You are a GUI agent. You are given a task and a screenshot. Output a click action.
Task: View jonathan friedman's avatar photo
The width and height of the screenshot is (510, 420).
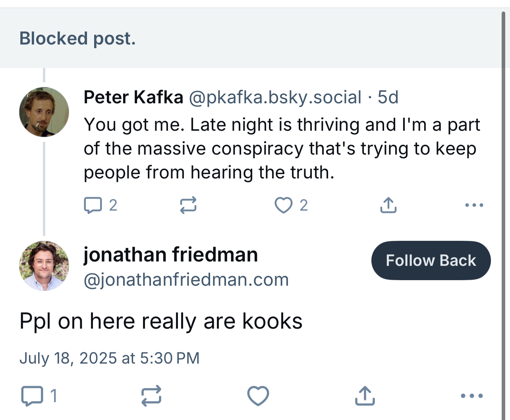pos(44,266)
